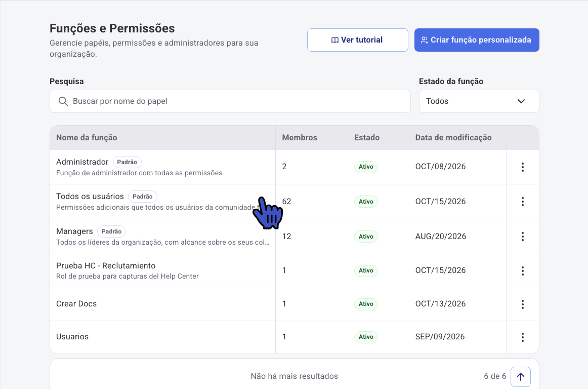The height and width of the screenshot is (389, 588).
Task: Click the Estado column header
Action: tap(367, 138)
